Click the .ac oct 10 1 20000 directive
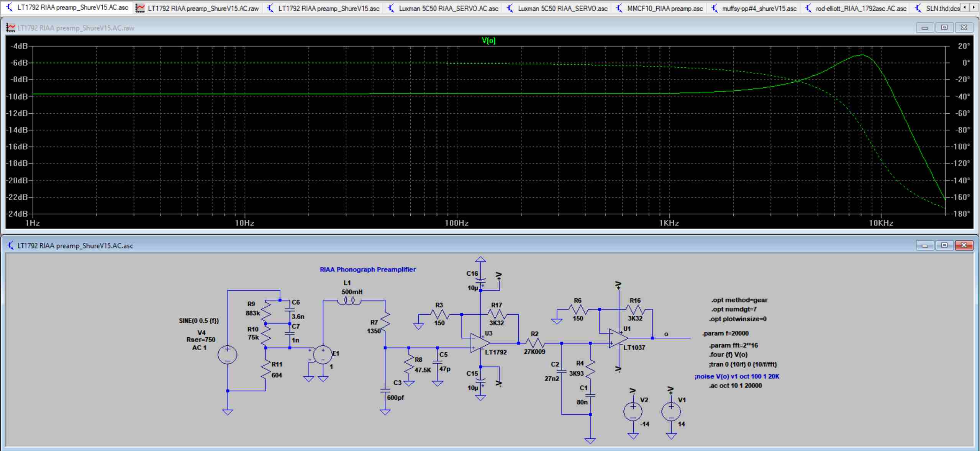 point(735,386)
